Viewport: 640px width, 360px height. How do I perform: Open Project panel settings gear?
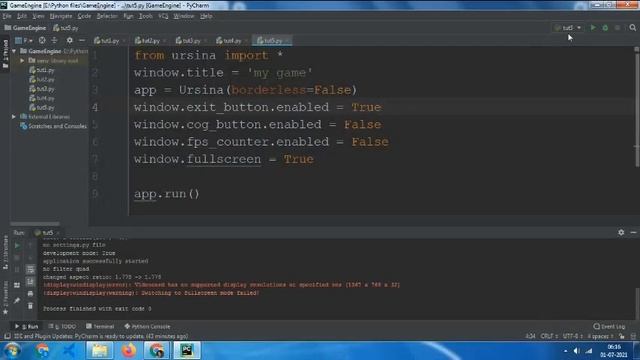[x=69, y=40]
